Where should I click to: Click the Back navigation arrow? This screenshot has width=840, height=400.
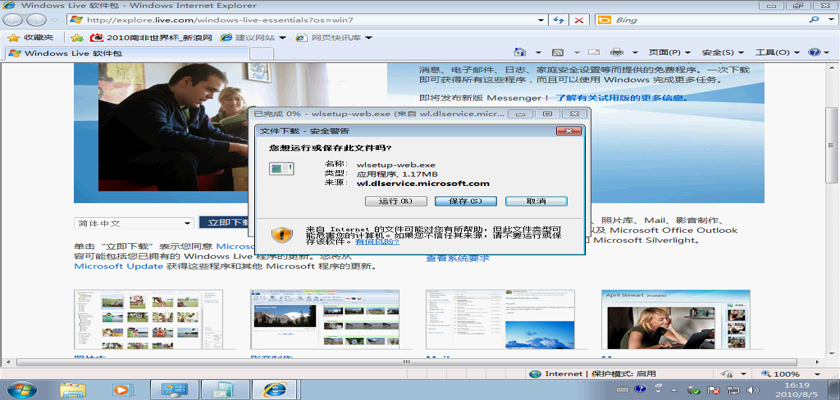pyautogui.click(x=15, y=19)
